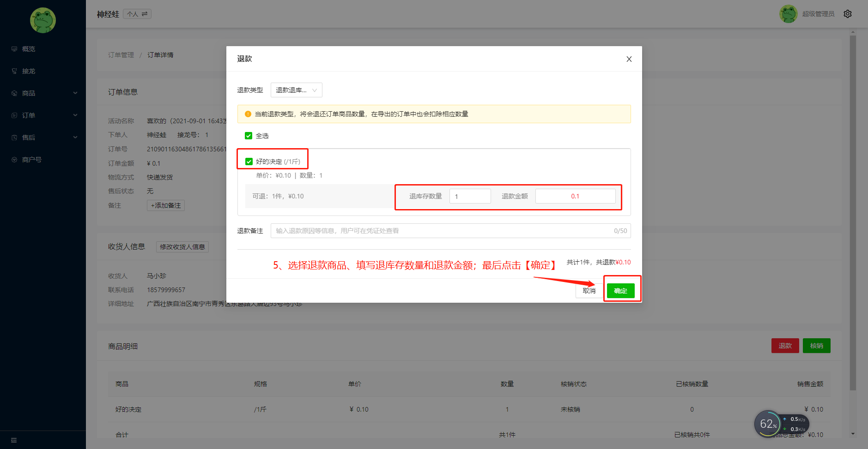868x449 pixels.
Task: Open settings gear in top bar
Action: [848, 14]
